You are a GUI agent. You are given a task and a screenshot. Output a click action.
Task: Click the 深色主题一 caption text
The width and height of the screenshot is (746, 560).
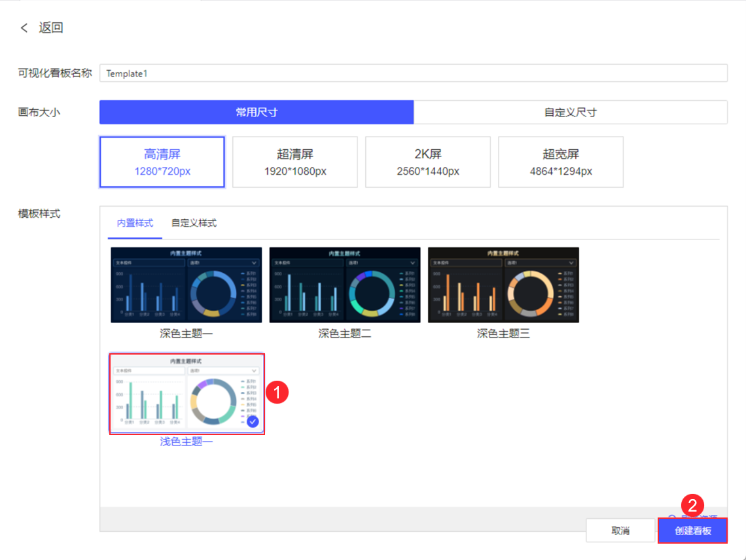(186, 334)
